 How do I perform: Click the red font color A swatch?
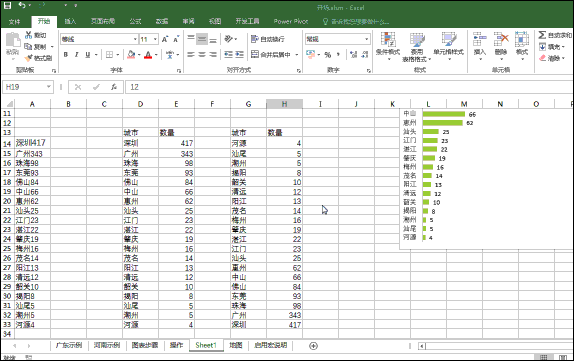pos(148,55)
